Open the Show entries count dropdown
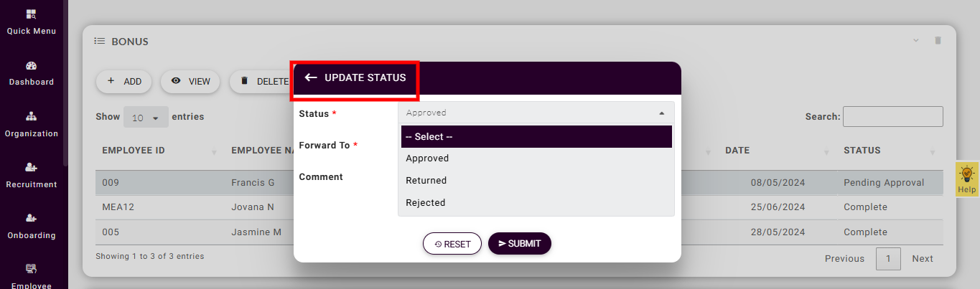 pyautogui.click(x=146, y=118)
